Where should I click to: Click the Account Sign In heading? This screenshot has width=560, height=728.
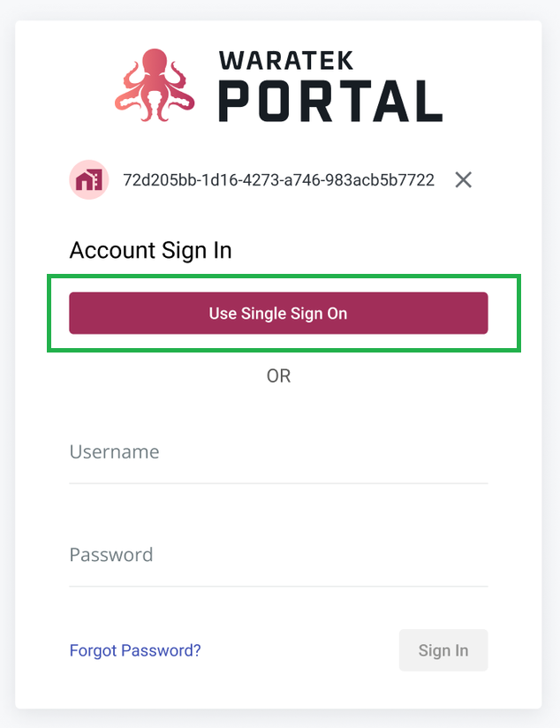tap(150, 250)
